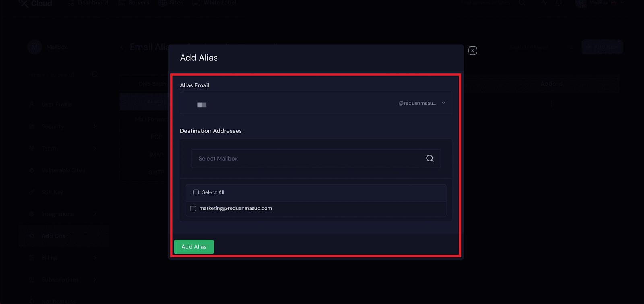Click the Cloud logo icon
The image size is (644, 304).
point(24,4)
